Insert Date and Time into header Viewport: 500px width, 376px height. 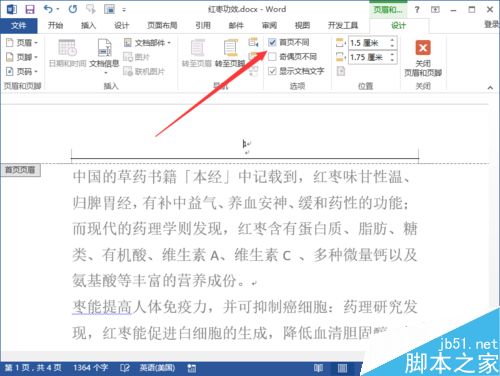68,53
